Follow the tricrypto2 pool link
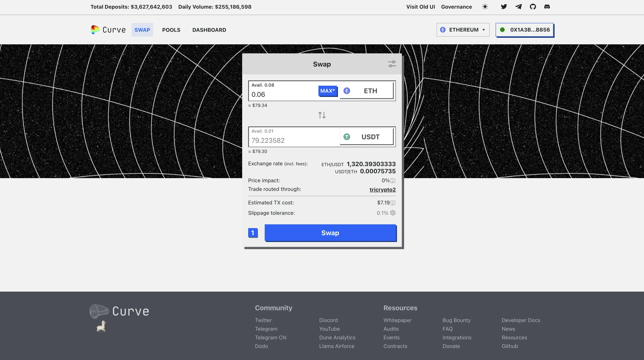The height and width of the screenshot is (360, 644). click(382, 190)
